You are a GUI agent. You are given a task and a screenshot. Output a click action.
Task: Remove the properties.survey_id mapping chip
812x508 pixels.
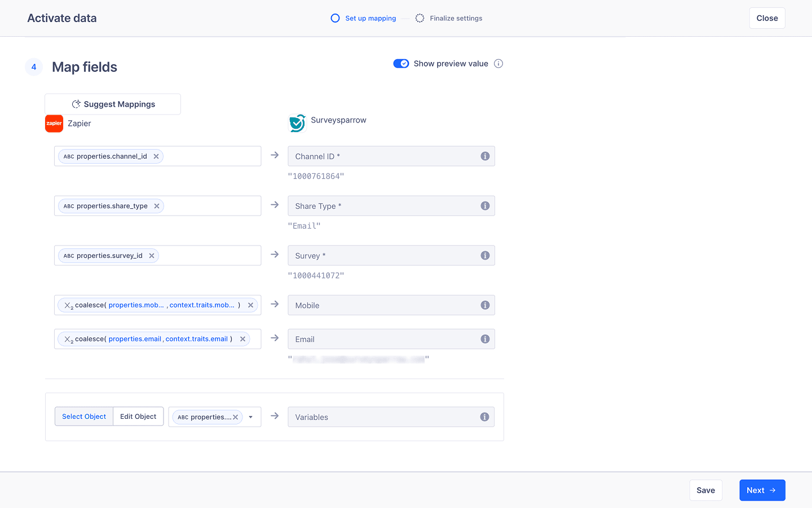click(152, 256)
